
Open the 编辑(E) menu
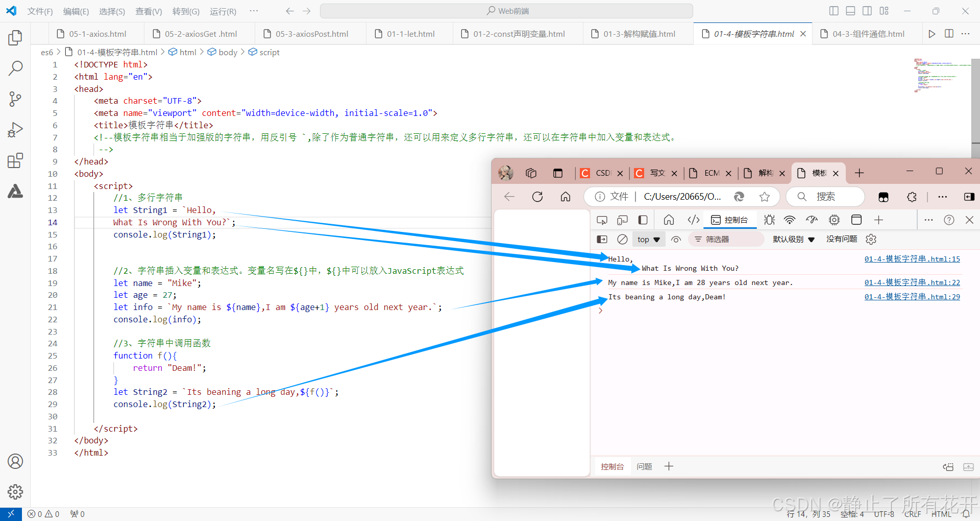point(76,11)
